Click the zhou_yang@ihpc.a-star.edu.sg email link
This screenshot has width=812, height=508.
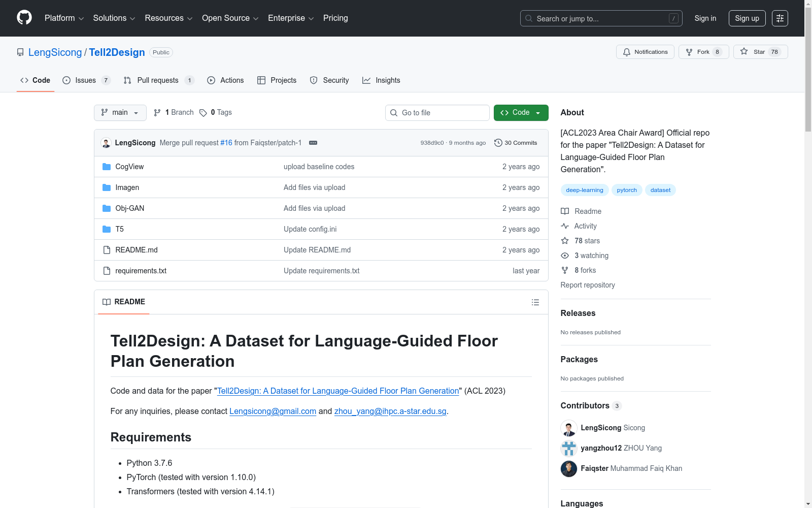pyautogui.click(x=390, y=411)
